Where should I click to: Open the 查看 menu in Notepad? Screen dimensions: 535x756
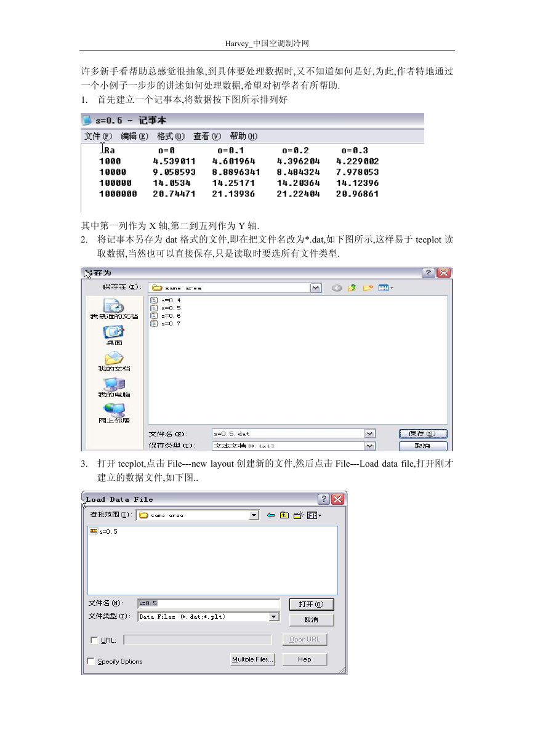(x=206, y=136)
